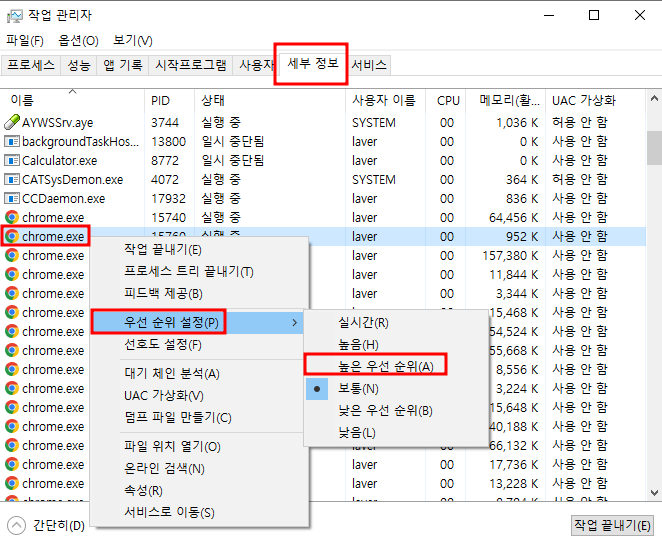
Task: Select the CCDaemon.exe process name
Action: click(63, 198)
